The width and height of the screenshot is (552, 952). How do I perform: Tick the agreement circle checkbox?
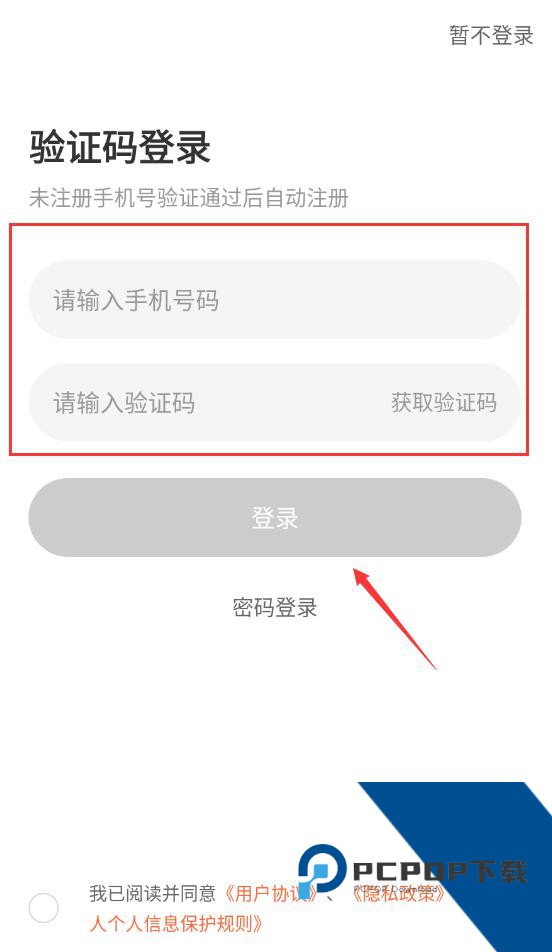(44, 908)
